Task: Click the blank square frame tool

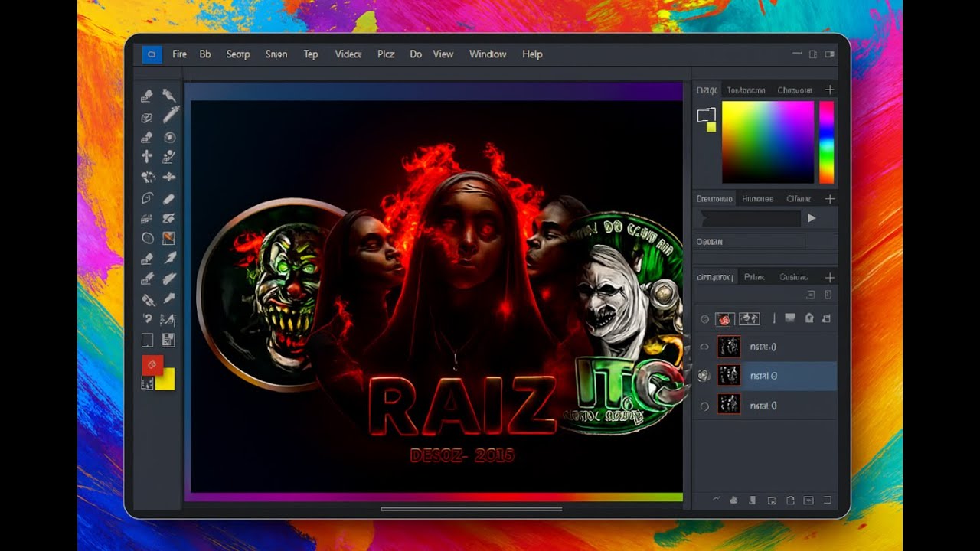Action: coord(147,341)
